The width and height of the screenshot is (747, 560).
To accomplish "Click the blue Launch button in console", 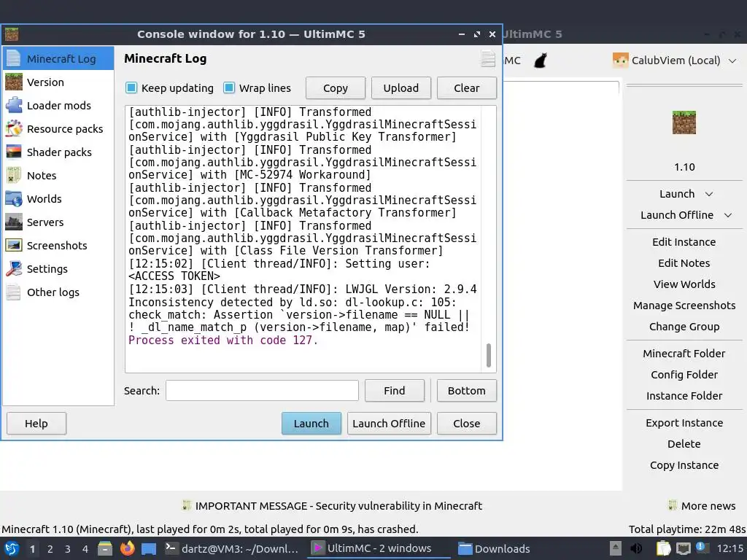I will (311, 424).
